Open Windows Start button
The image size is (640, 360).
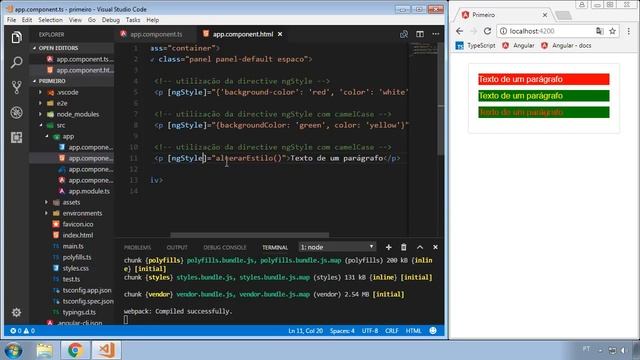(13, 351)
